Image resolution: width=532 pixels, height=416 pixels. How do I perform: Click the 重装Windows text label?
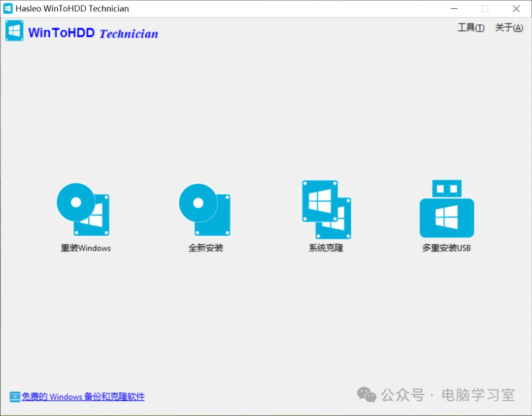[86, 248]
